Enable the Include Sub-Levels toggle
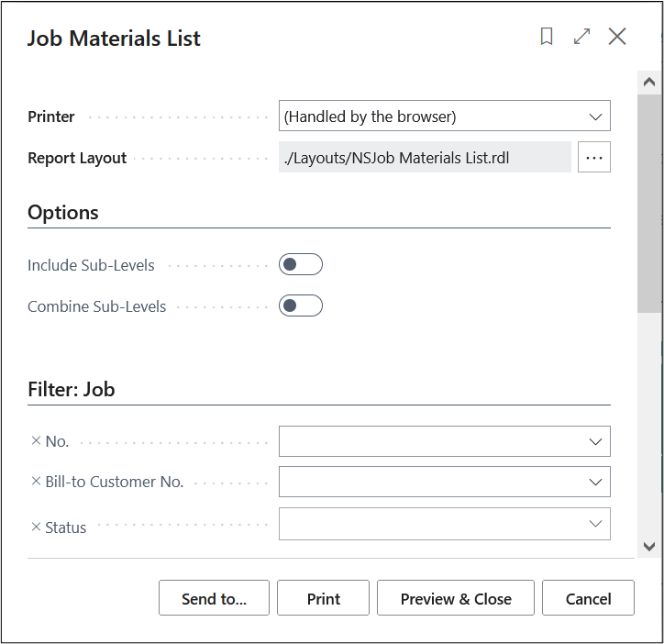The width and height of the screenshot is (664, 644). [x=301, y=265]
